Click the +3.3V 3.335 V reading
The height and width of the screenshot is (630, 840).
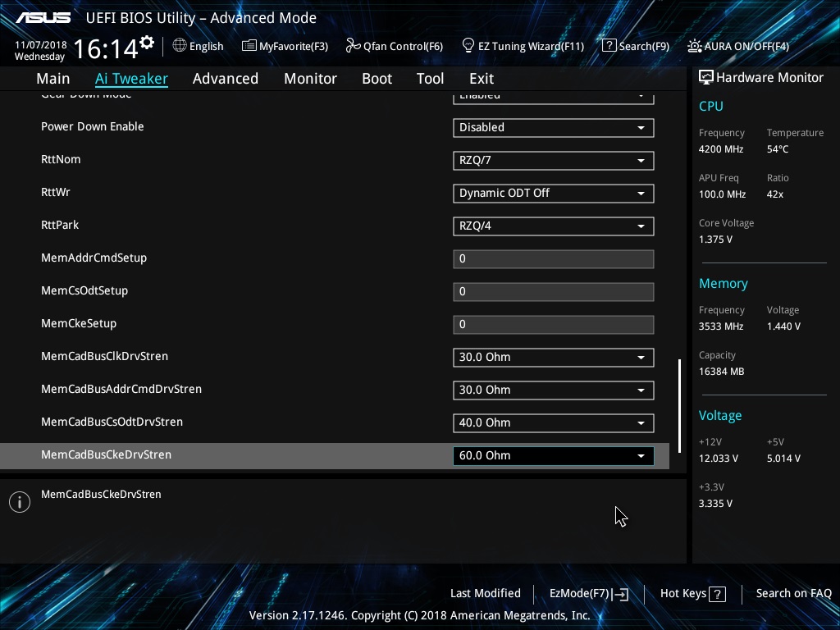(x=715, y=504)
